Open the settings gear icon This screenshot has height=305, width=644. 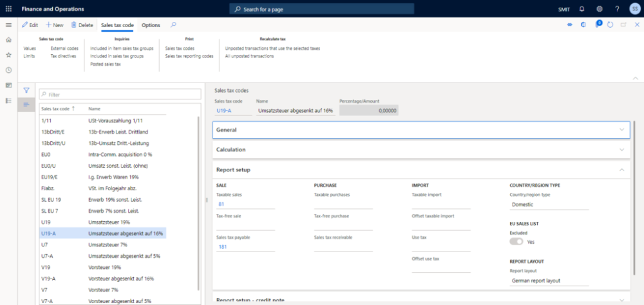click(x=600, y=9)
